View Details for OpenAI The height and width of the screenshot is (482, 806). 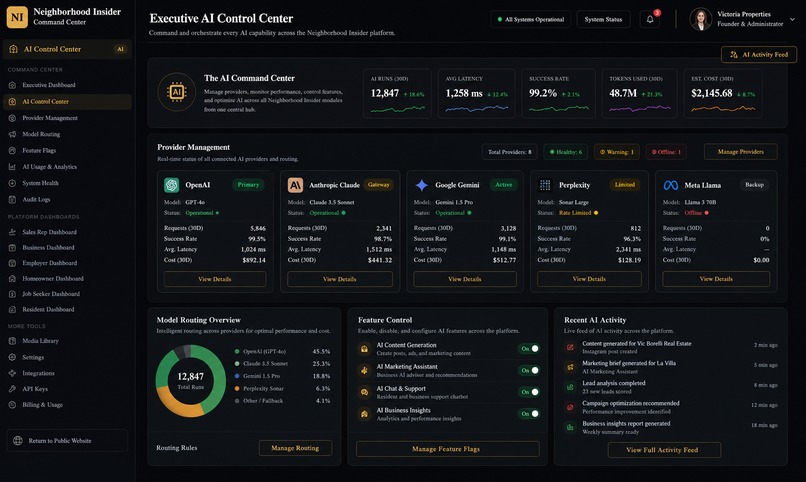coord(215,279)
